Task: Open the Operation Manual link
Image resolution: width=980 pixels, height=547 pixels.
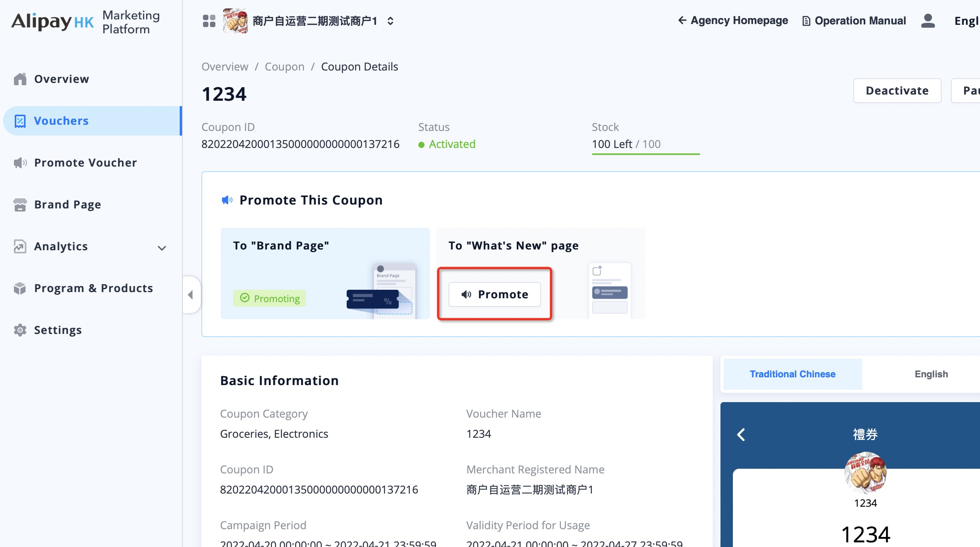Action: [x=854, y=21]
